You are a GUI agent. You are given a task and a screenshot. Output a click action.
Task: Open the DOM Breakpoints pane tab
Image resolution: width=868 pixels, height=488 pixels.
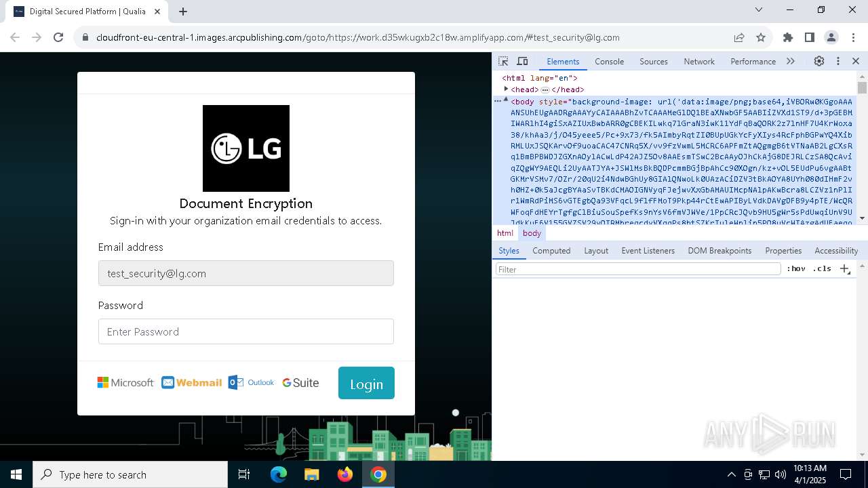tap(719, 251)
